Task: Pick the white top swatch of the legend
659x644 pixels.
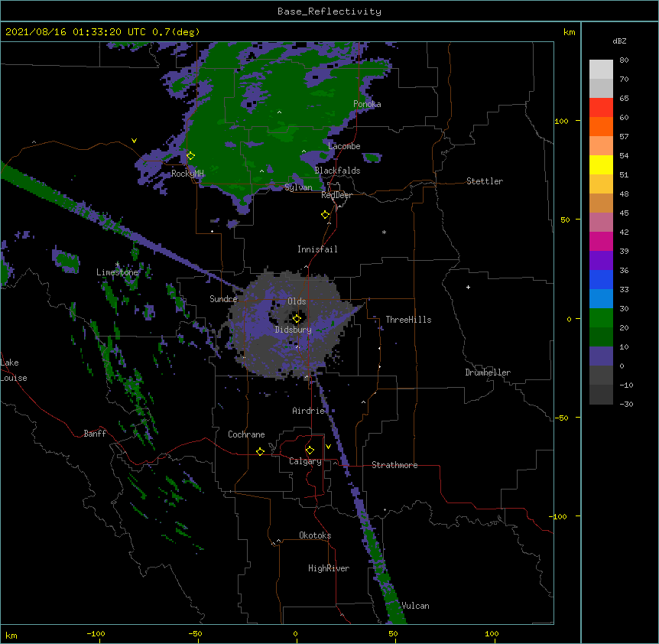Action: [x=601, y=69]
